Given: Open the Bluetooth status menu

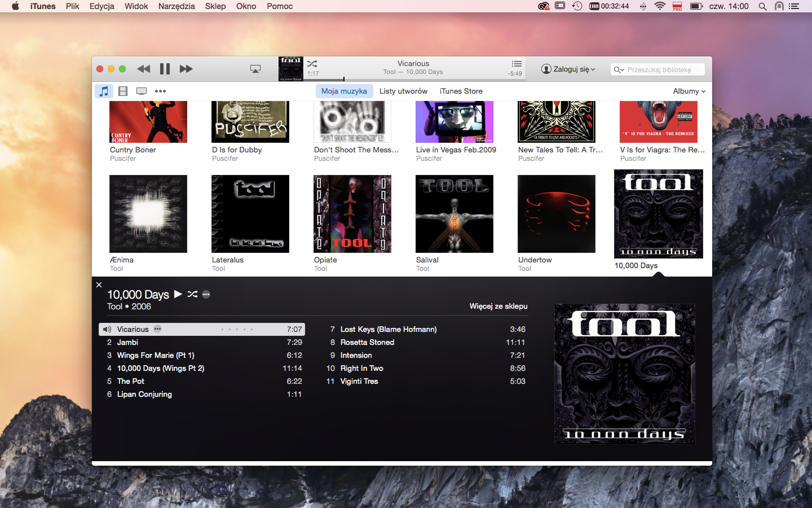Looking at the screenshot, I should 643,6.
